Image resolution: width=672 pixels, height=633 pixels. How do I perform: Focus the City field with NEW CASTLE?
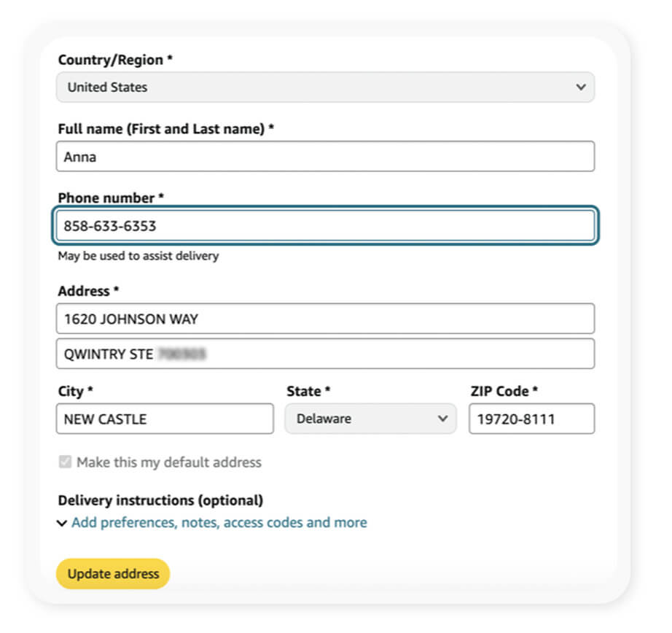coord(165,419)
